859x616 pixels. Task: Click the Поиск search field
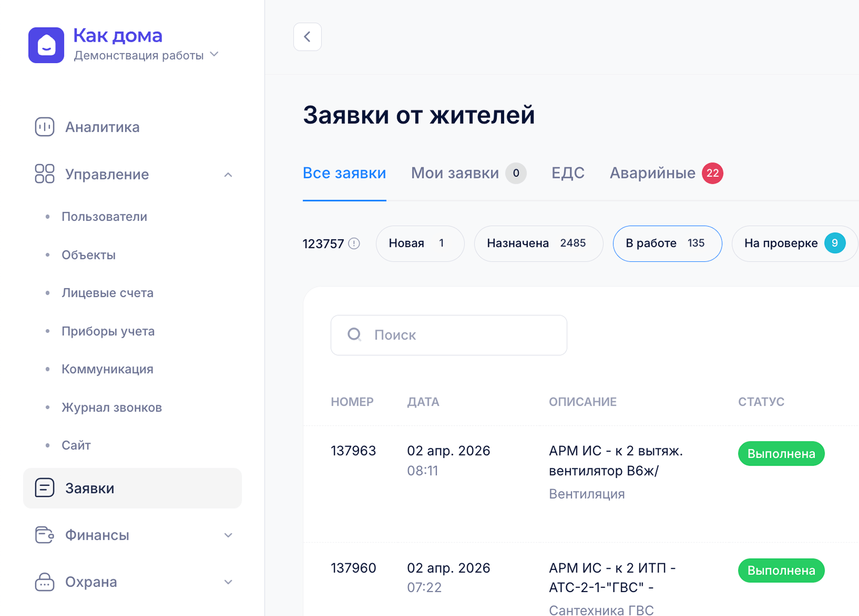(x=449, y=335)
